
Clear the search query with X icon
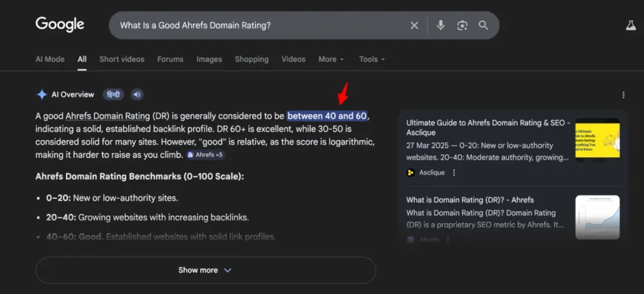click(414, 25)
